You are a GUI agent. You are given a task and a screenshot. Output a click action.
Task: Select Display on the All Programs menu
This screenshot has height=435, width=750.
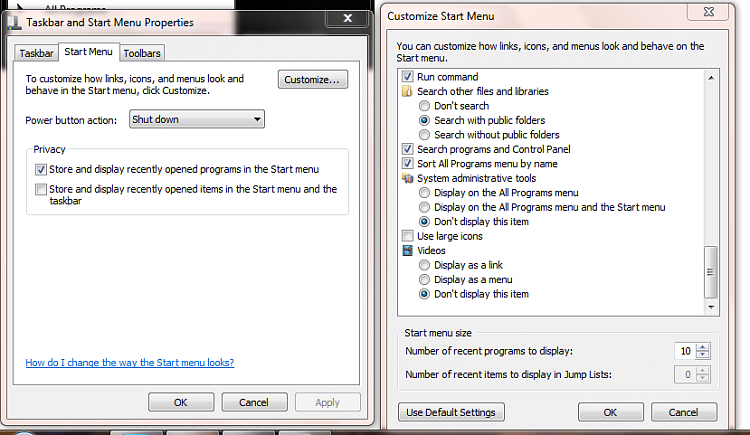coord(424,192)
